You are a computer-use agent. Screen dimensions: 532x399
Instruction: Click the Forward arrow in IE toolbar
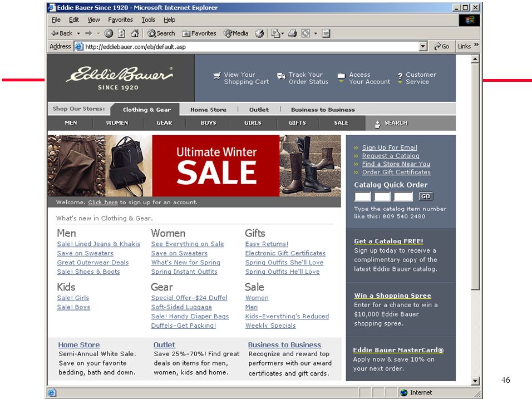88,33
